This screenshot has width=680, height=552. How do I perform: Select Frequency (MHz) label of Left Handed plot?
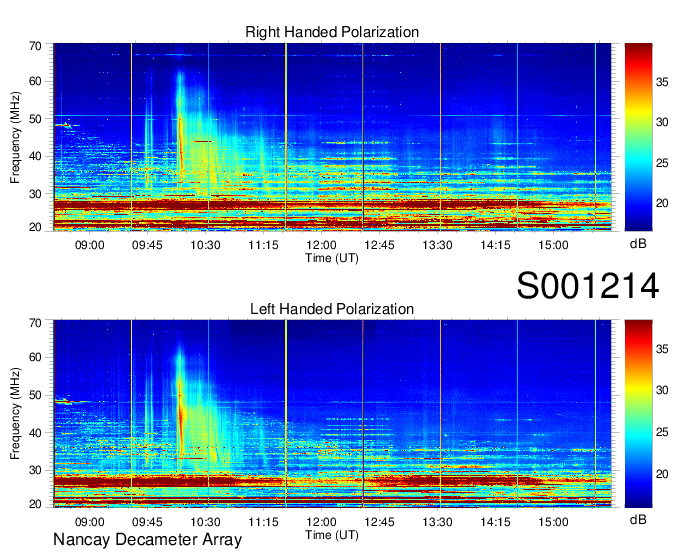click(x=15, y=414)
